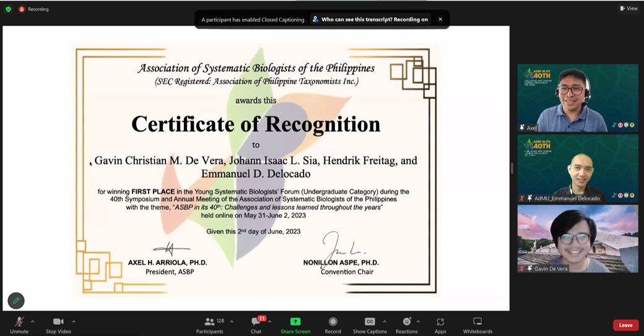This screenshot has width=644, height=336.
Task: Click the red Recording indicator
Action: [x=33, y=9]
